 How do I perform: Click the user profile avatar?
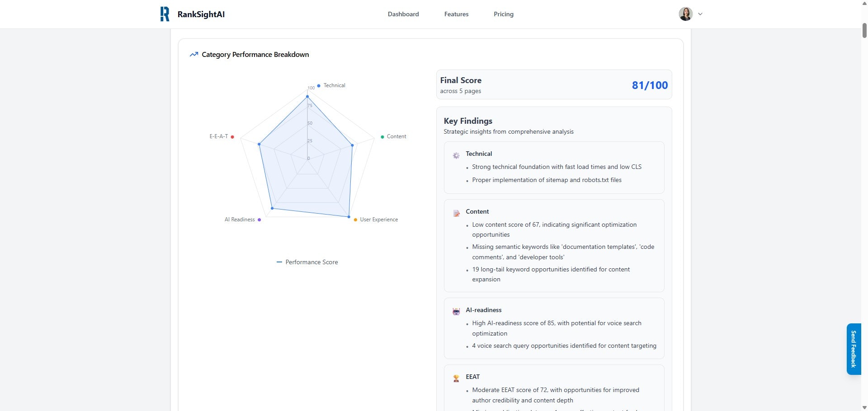click(685, 14)
